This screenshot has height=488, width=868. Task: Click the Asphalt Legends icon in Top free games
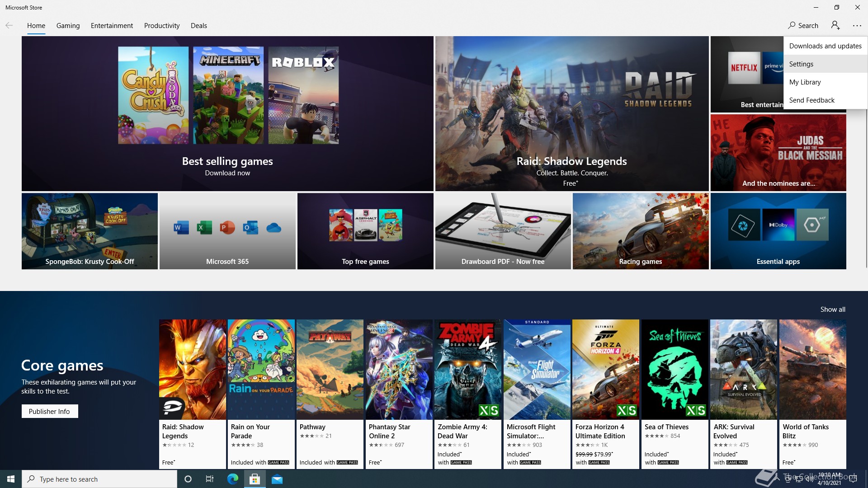(366, 225)
